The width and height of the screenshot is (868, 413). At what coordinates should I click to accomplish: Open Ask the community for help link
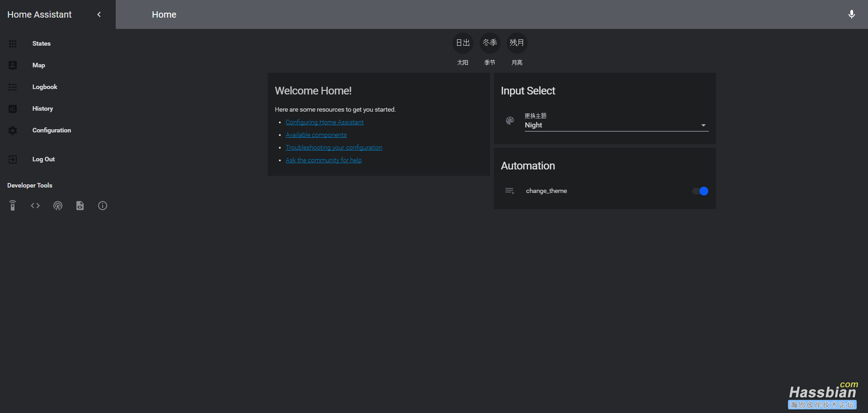(x=324, y=160)
